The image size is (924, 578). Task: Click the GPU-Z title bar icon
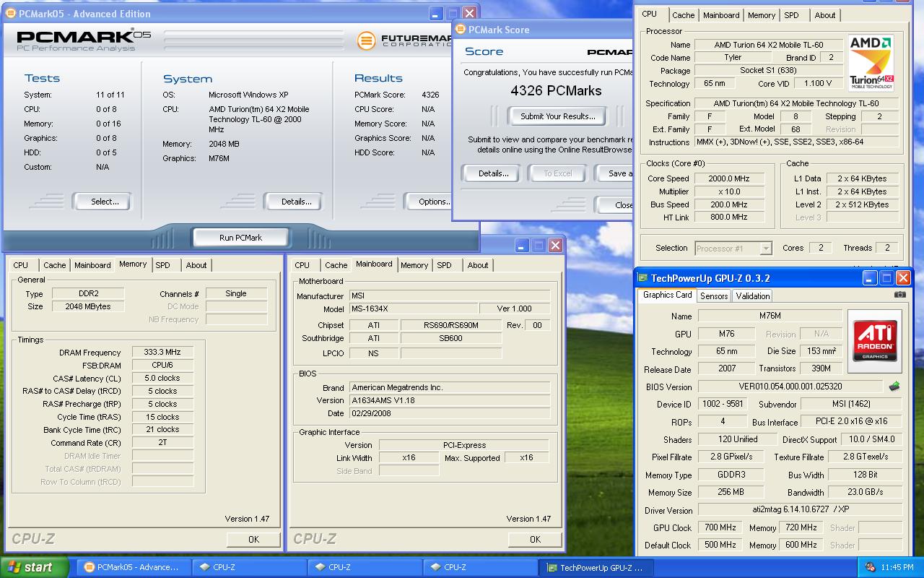coord(643,278)
